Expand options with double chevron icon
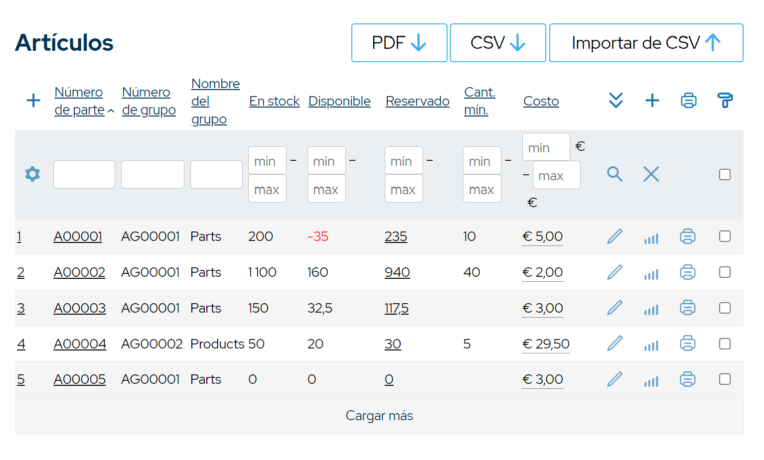Viewport: 764px width, 460px height. 616,100
